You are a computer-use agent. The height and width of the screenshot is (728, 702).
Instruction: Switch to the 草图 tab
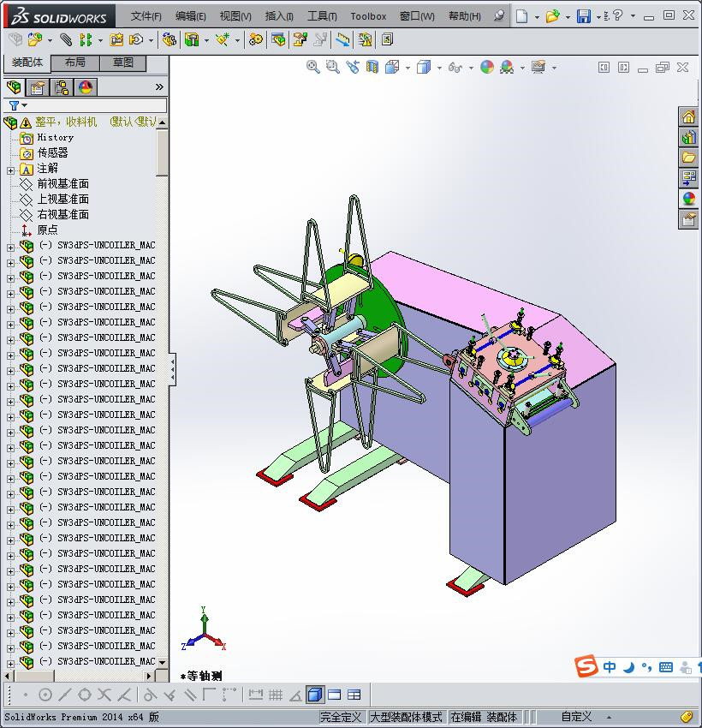123,63
